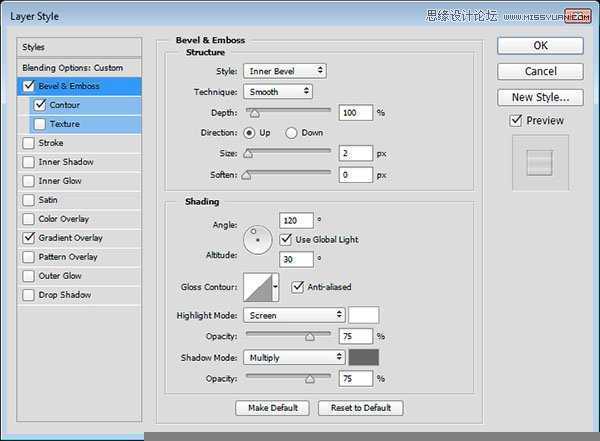Open the Gloss Contour thumbnail
The image size is (600, 441).
pos(258,287)
